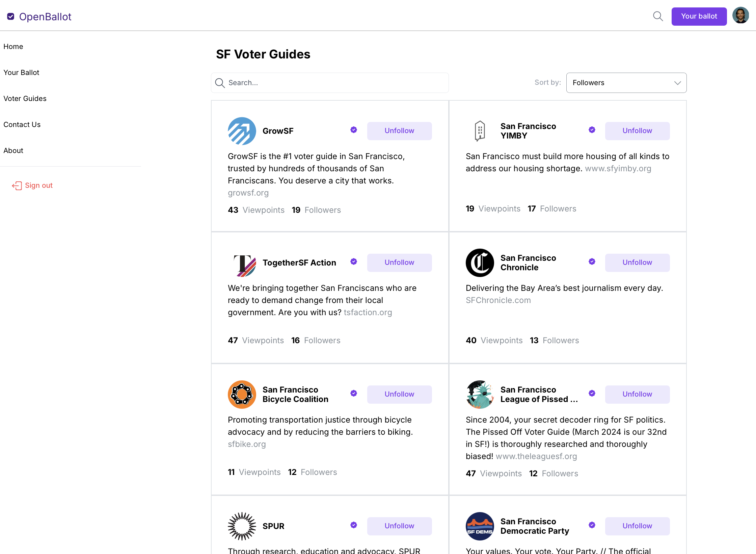
Task: Unfollow GrowSF
Action: coord(399,131)
